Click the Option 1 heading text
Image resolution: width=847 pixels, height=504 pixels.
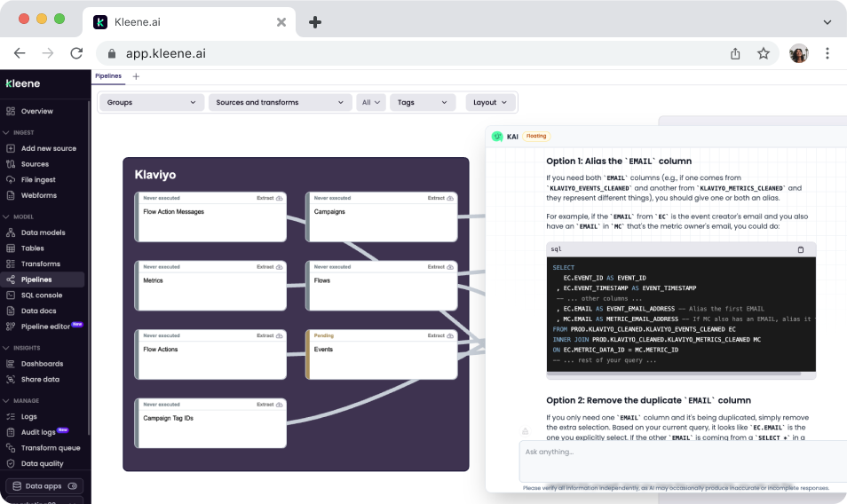[619, 161]
